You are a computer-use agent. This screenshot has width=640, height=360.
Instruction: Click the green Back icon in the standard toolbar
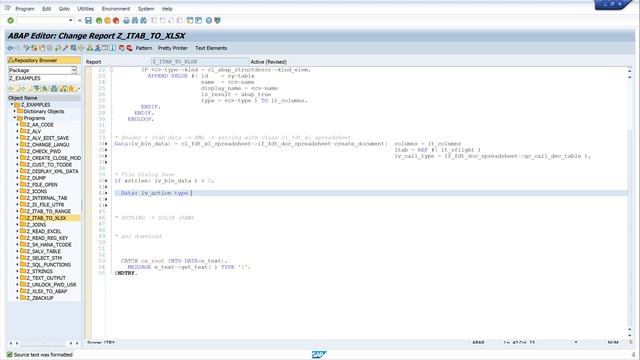(99, 20)
